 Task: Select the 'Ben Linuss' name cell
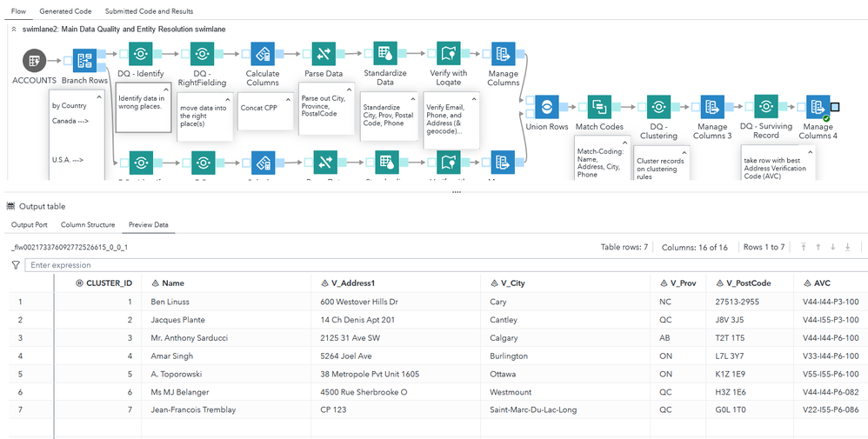click(226, 302)
